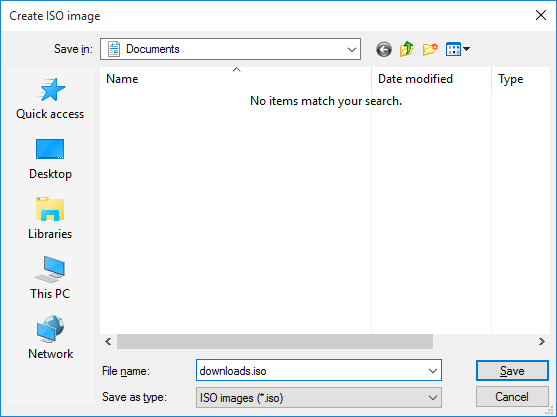Focus the File name text field
This screenshot has height=417, width=557.
click(x=311, y=371)
